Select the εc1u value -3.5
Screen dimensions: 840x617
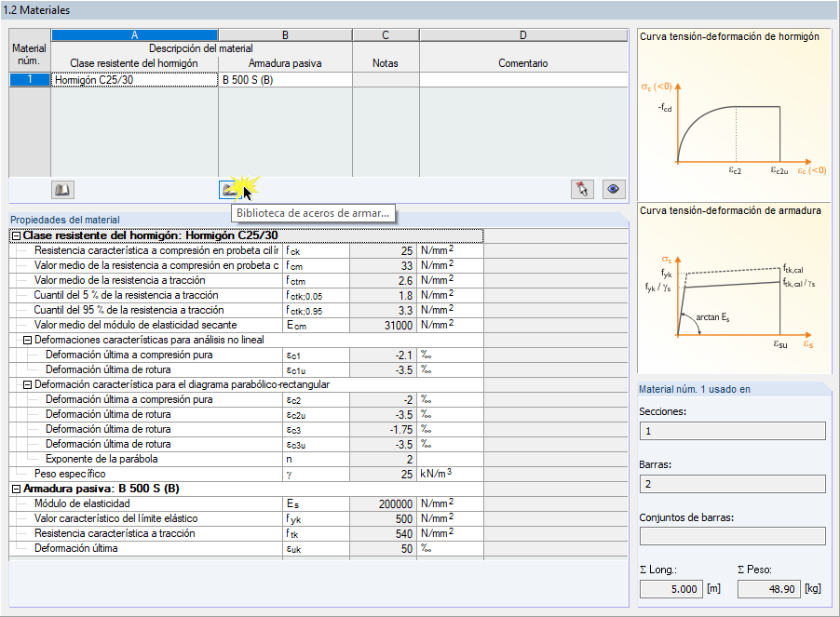point(383,370)
